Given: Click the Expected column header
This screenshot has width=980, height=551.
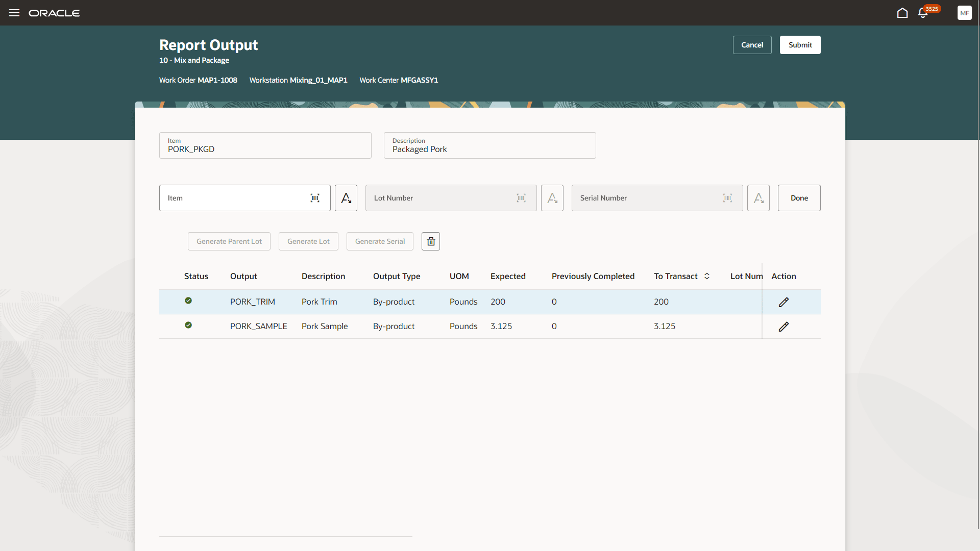Looking at the screenshot, I should pos(508,276).
